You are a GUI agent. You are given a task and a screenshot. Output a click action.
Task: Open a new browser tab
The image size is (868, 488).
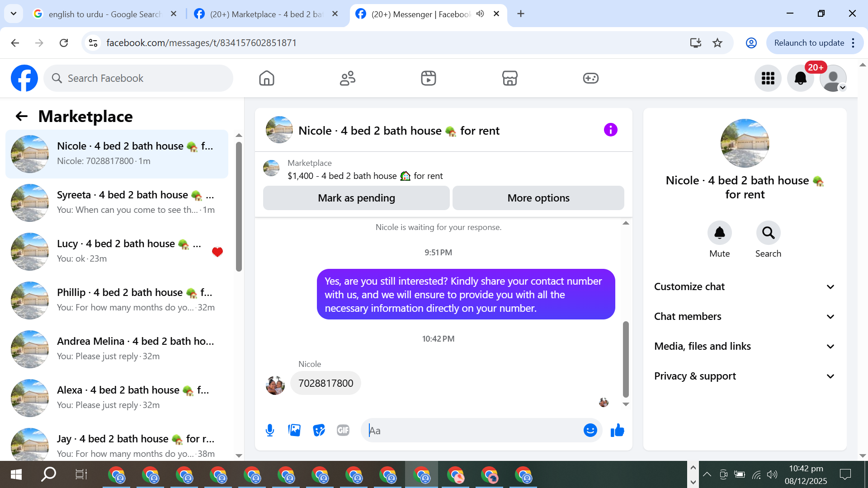pos(521,14)
